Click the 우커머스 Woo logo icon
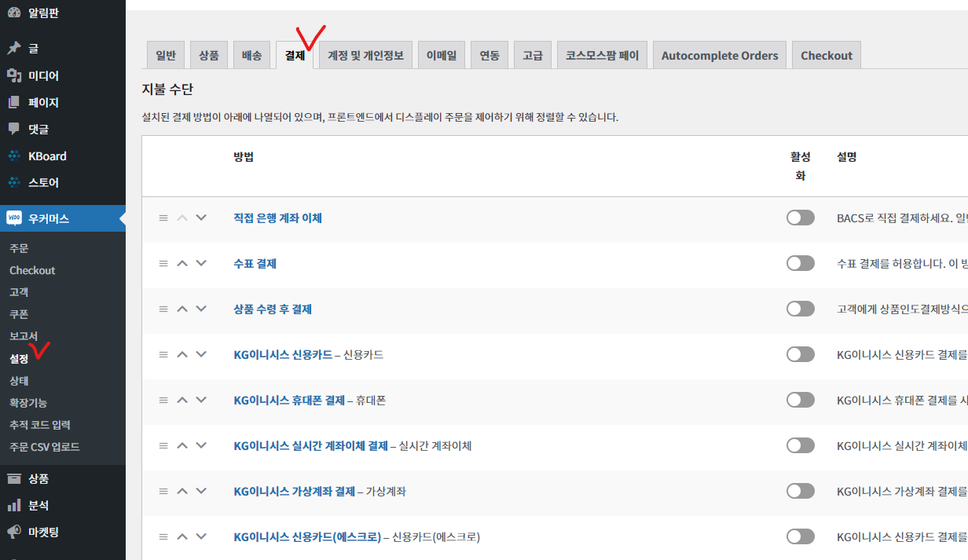 14,218
